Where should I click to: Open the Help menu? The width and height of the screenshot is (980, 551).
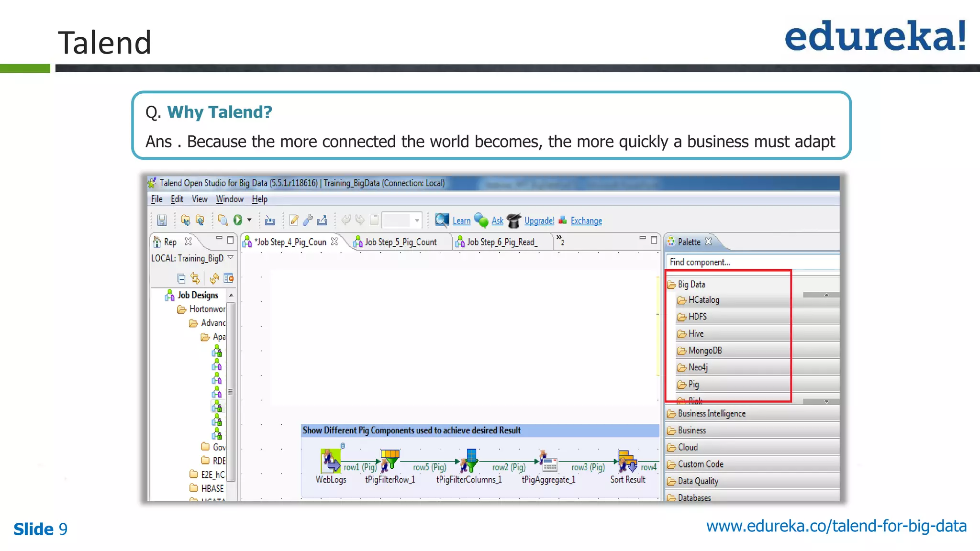click(260, 199)
